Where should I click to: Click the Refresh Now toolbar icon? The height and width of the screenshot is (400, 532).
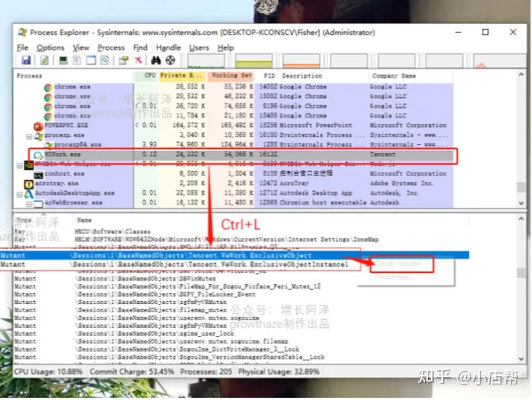point(45,60)
